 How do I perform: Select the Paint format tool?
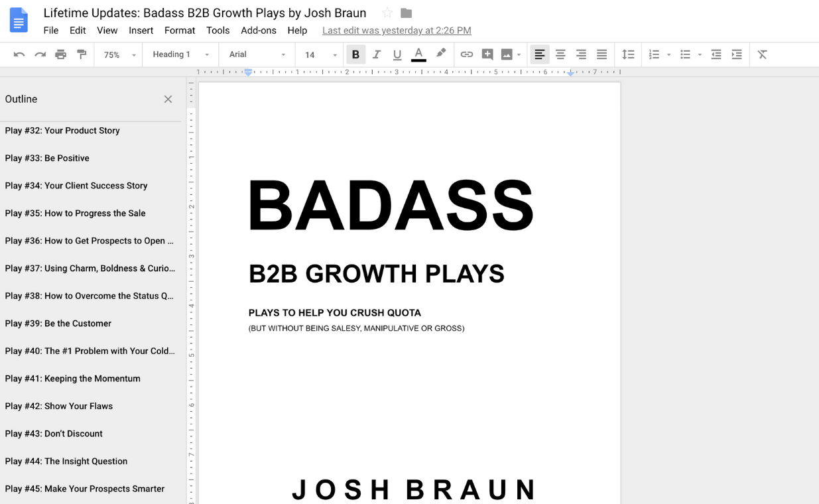coord(82,54)
